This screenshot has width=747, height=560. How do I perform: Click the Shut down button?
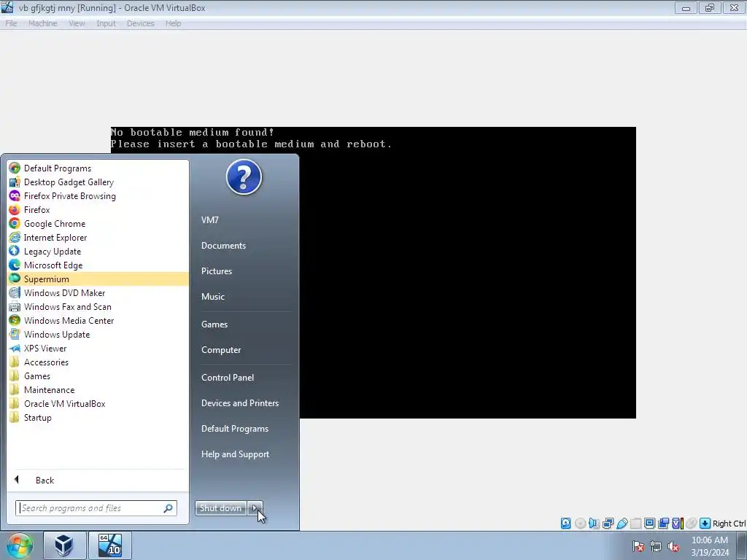[220, 508]
